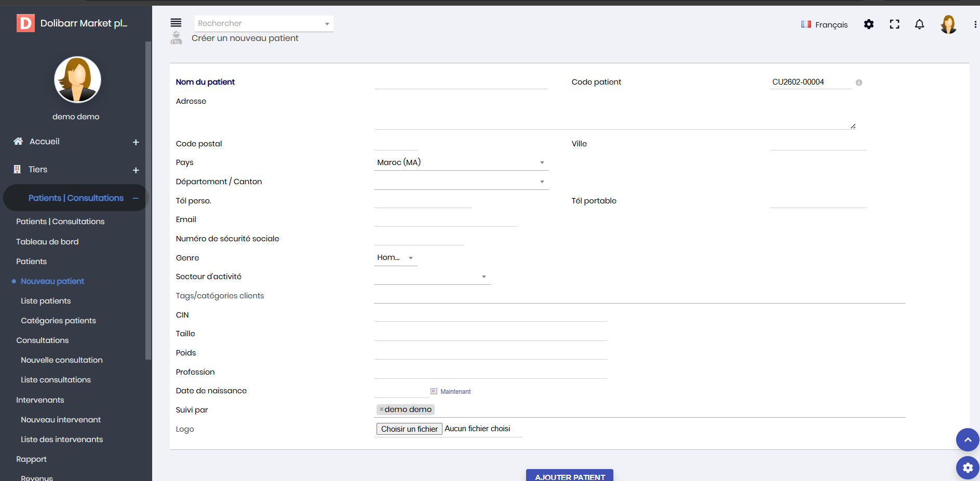Open Liste patients in sidebar
This screenshot has height=481, width=980.
coord(46,301)
